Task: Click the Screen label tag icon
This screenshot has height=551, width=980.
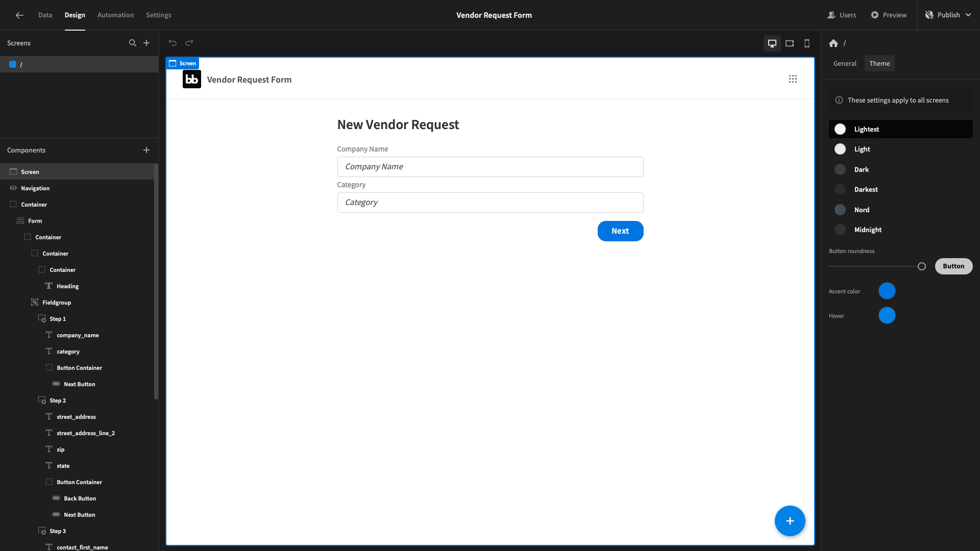Action: 173,63
